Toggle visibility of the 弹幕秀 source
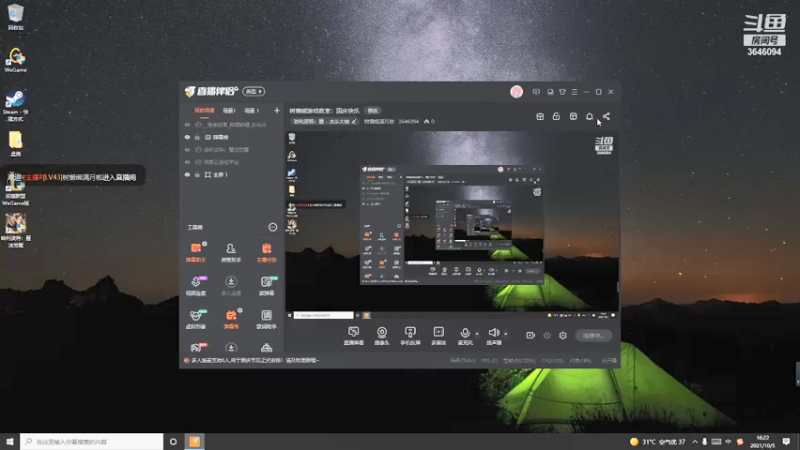Image resolution: width=800 pixels, height=450 pixels. [187, 137]
